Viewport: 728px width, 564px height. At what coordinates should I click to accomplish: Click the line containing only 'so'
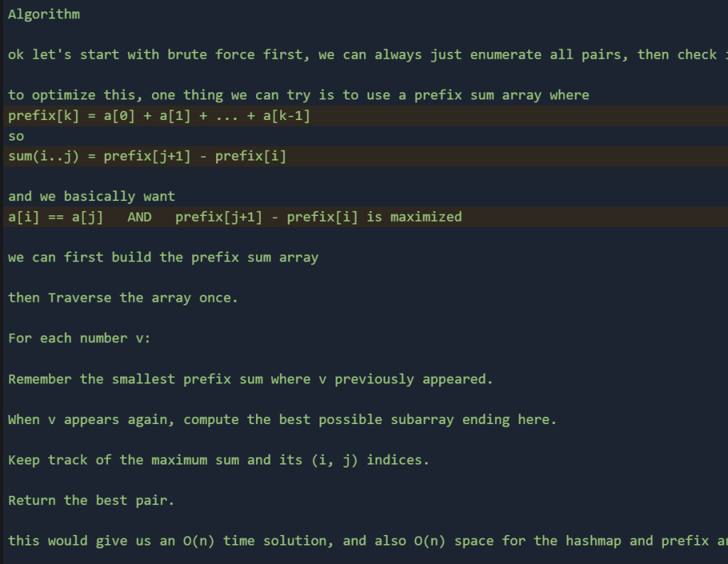(16, 136)
